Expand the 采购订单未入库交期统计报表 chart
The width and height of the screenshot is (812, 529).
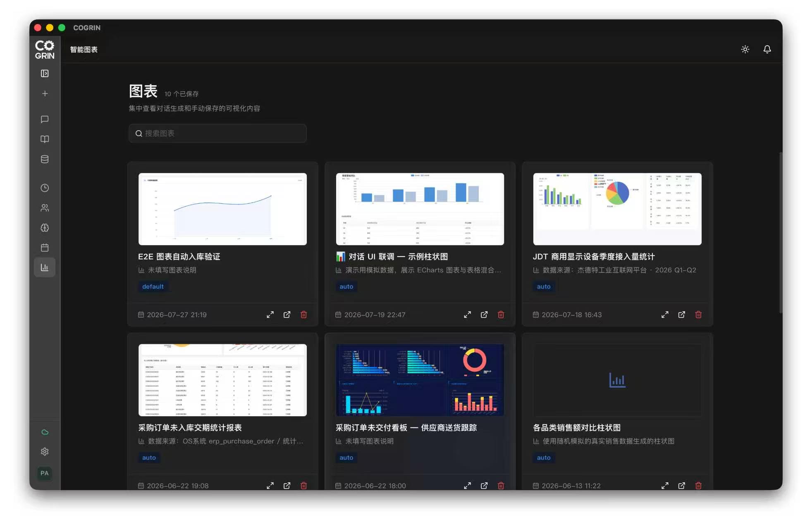(270, 486)
